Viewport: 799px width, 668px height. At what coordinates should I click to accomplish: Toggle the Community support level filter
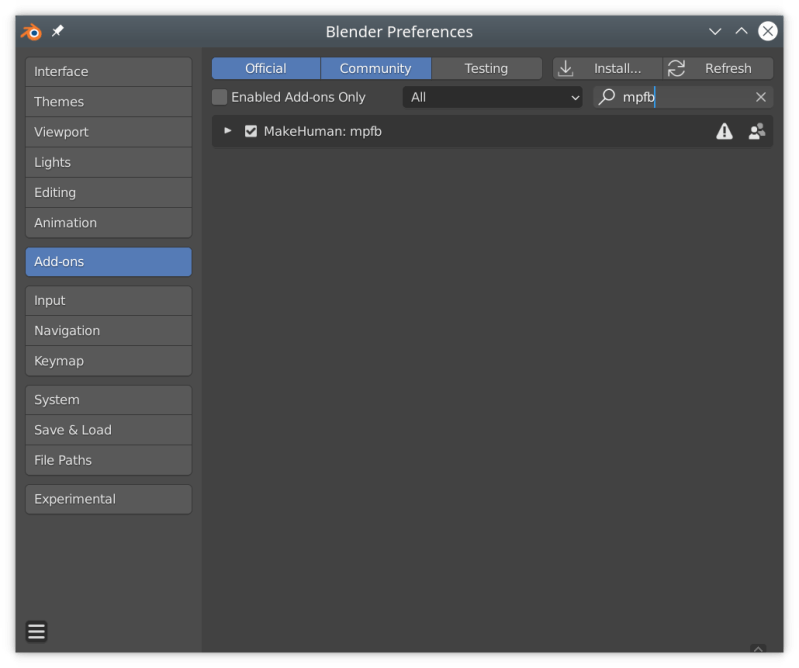(x=376, y=68)
